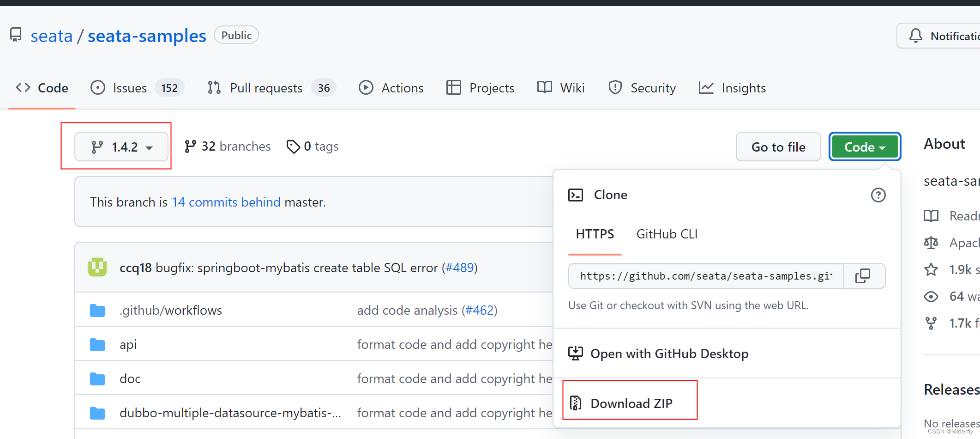
Task: Open pull request #462 link
Action: pyautogui.click(x=480, y=310)
